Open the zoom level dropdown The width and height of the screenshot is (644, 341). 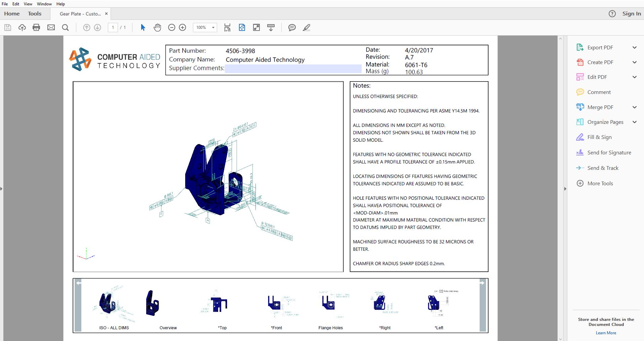[x=213, y=28]
